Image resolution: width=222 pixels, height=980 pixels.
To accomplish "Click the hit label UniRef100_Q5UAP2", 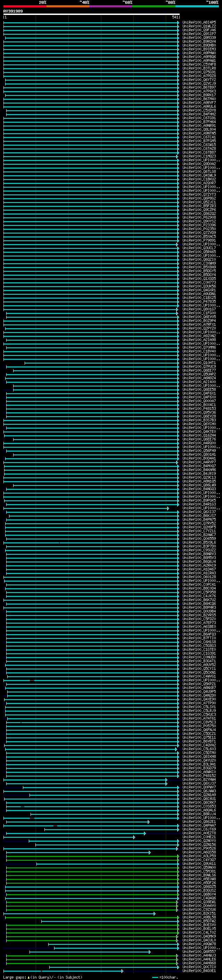I will [199, 374].
